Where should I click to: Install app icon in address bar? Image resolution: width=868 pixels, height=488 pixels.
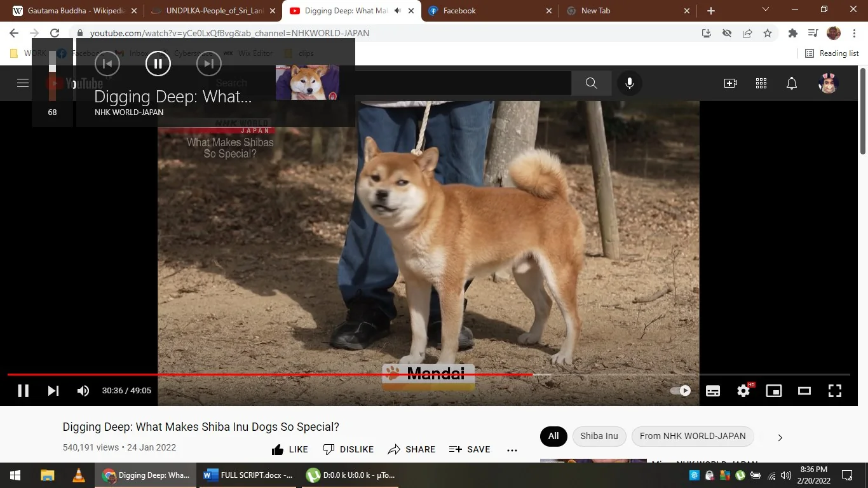click(706, 33)
